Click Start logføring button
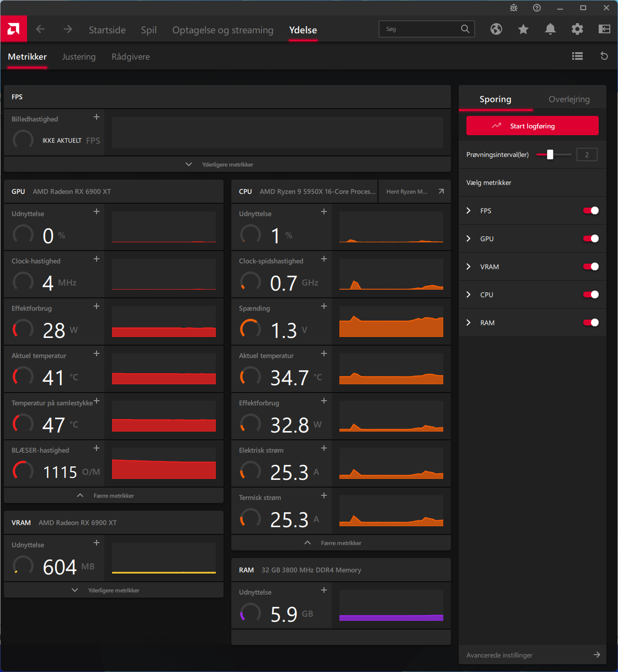The image size is (618, 672). (533, 126)
